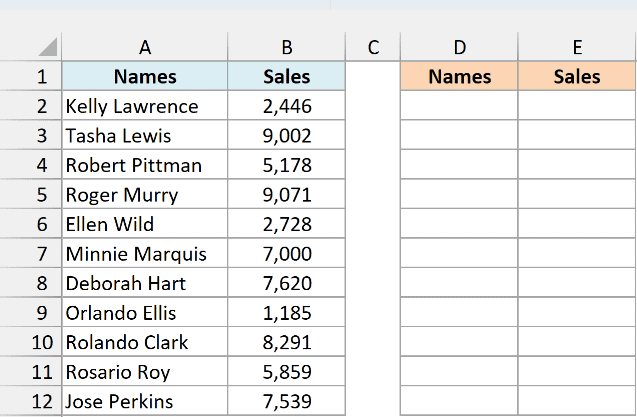Click the sales value 2,728
This screenshot has height=417, width=637.
(286, 224)
